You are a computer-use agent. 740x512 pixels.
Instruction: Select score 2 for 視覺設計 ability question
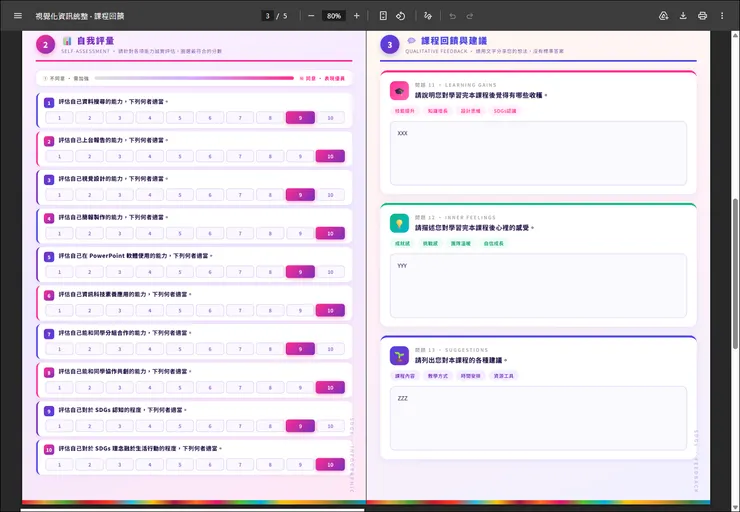(90, 195)
